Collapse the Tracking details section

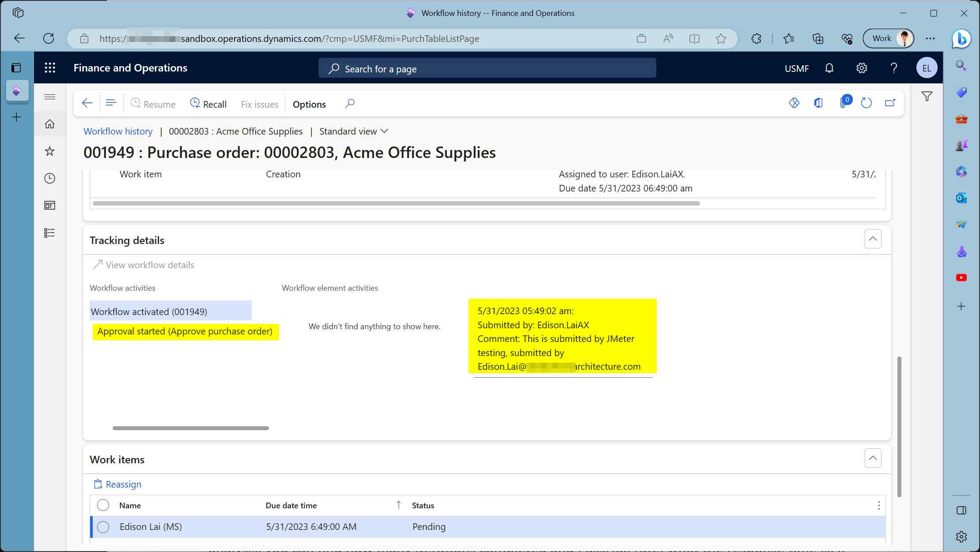[873, 239]
